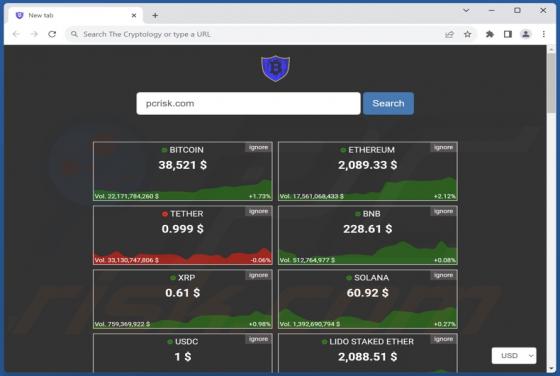Click the BNB price 228.61 $
560x376 pixels.
368,229
